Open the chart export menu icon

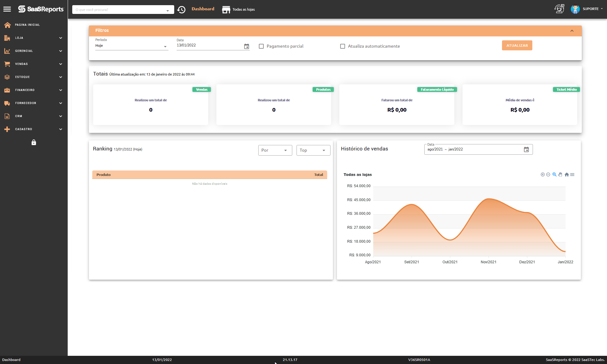[572, 174]
